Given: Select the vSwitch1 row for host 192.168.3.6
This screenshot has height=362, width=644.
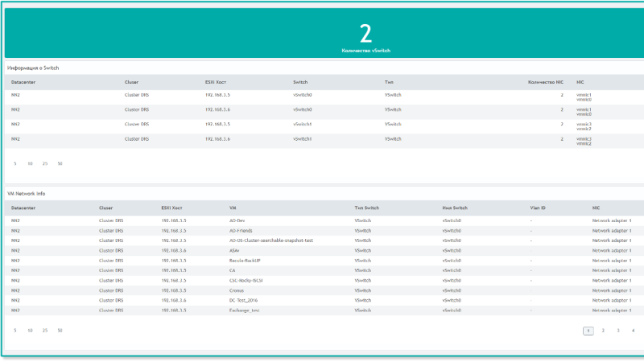Looking at the screenshot, I should pos(324,141).
